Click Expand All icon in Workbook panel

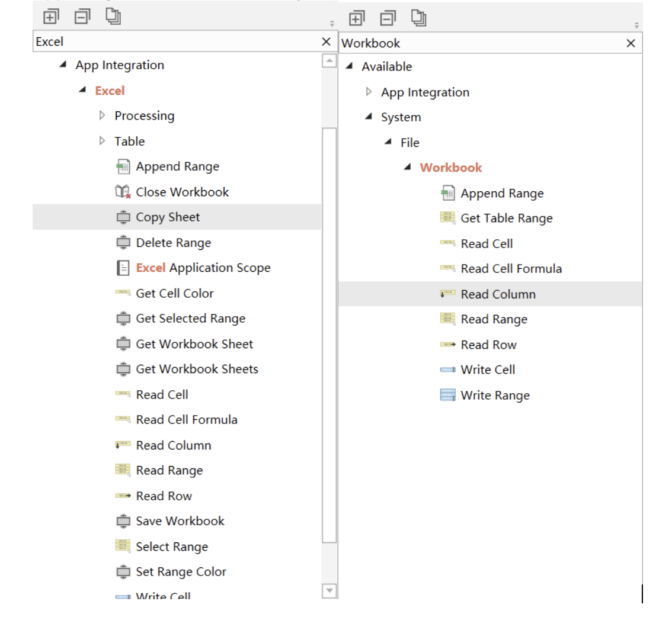[x=357, y=18]
